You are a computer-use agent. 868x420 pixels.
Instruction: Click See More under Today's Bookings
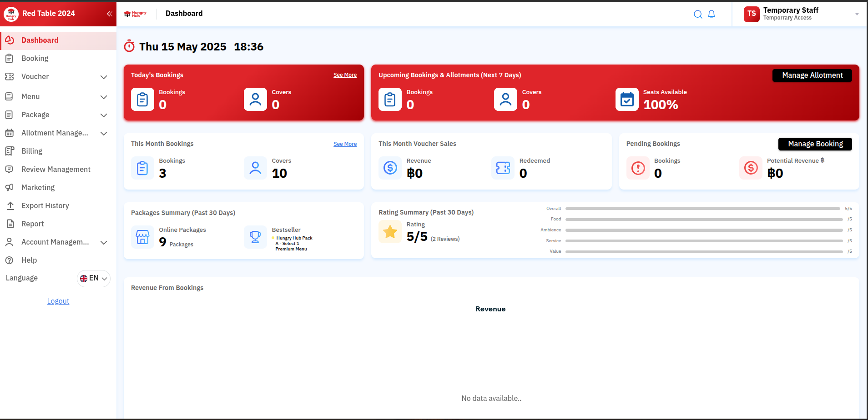click(345, 75)
